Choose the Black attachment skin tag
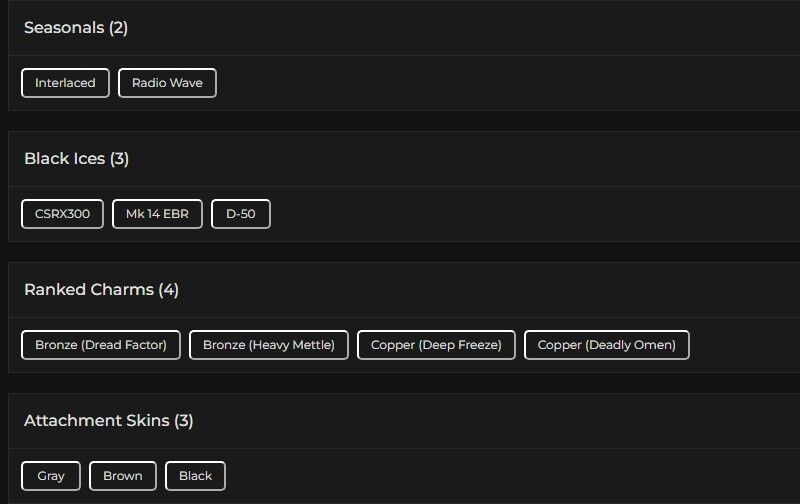This screenshot has width=800, height=504. click(195, 476)
